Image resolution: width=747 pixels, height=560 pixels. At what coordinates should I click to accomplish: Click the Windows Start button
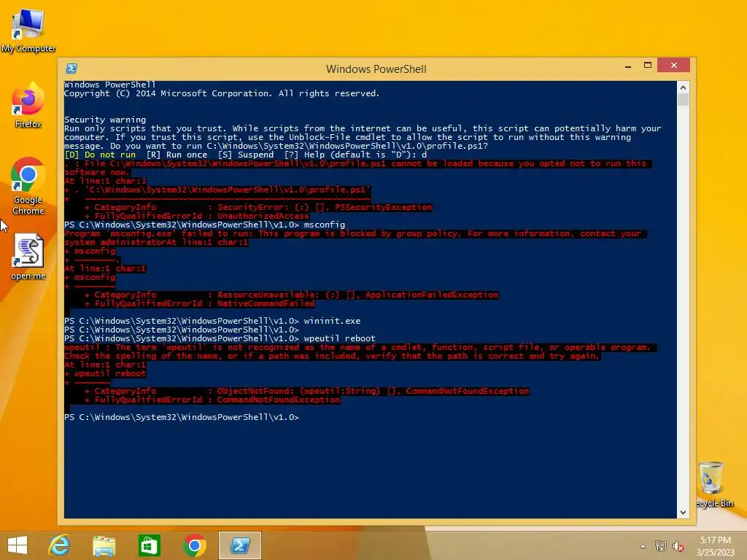(18, 545)
